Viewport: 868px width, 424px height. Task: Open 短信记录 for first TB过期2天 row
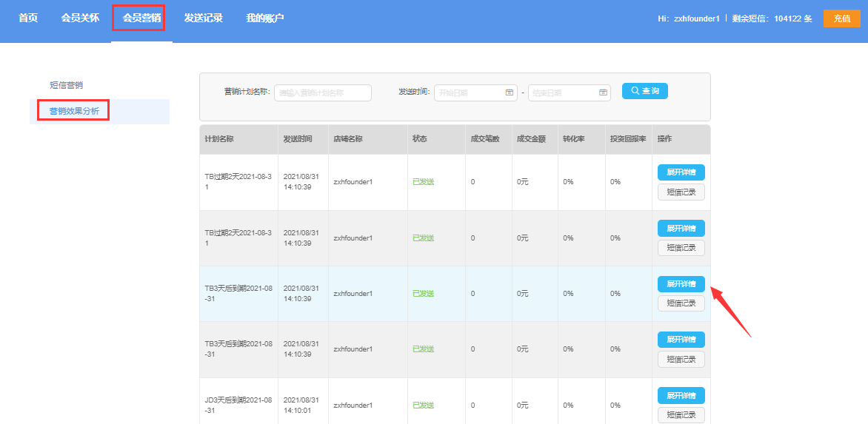[x=681, y=192]
